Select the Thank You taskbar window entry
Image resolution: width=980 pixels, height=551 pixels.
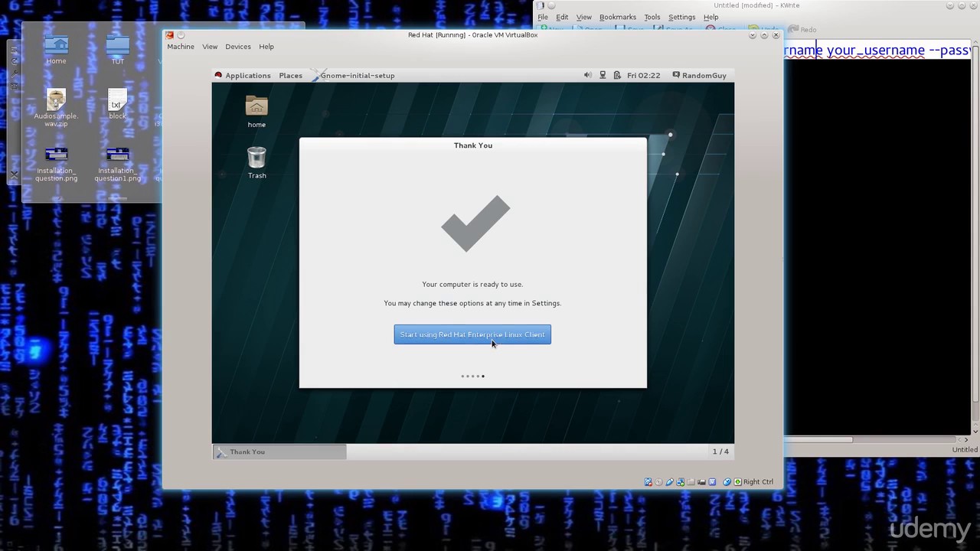[279, 452]
